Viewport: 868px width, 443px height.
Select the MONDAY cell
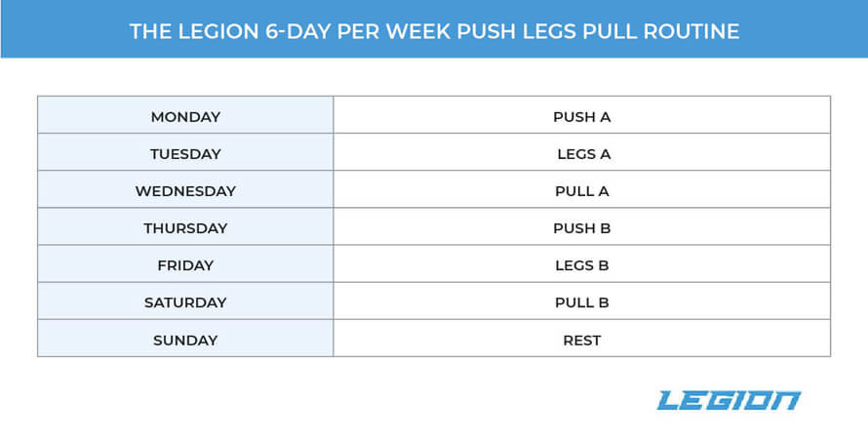tap(185, 117)
